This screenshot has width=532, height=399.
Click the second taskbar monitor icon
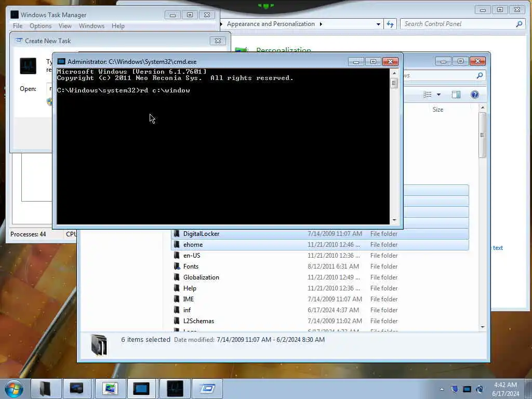click(x=77, y=389)
